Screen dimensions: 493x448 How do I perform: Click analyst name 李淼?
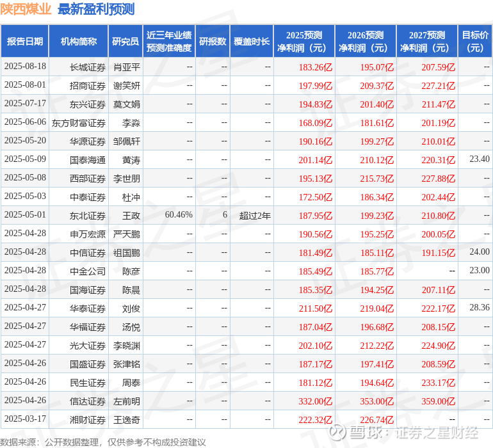[131, 123]
